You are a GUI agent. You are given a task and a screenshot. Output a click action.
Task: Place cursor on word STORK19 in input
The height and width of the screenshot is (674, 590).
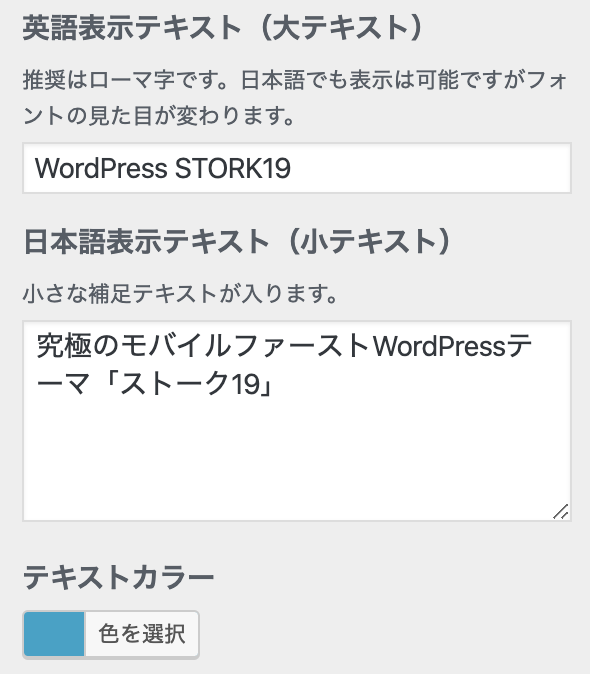(x=233, y=168)
